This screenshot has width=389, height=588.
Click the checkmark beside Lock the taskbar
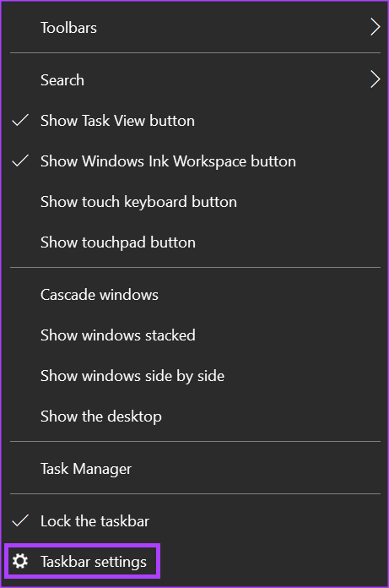pos(20,521)
